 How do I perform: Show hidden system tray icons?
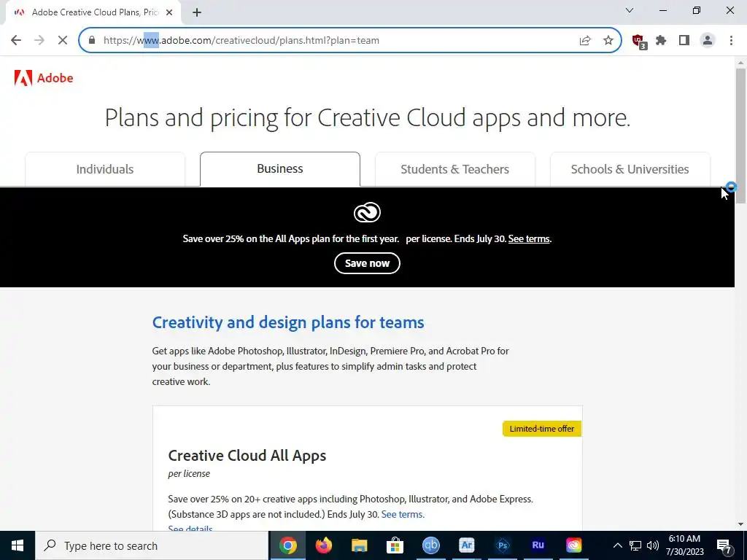point(617,545)
